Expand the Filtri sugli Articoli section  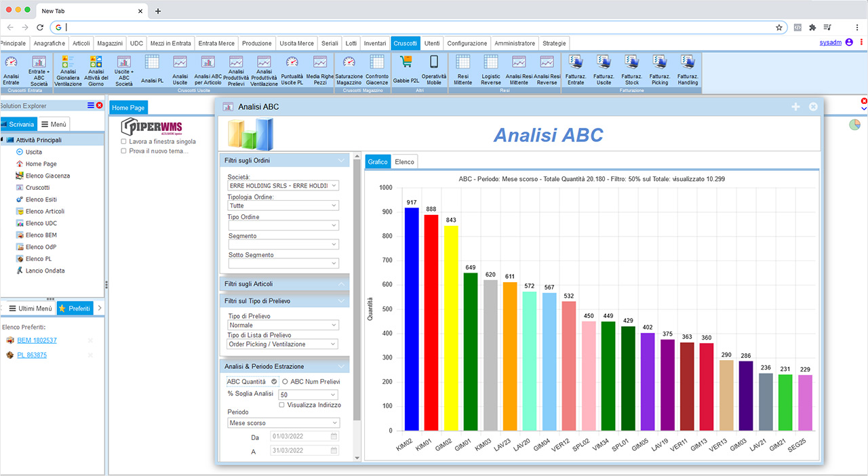283,283
